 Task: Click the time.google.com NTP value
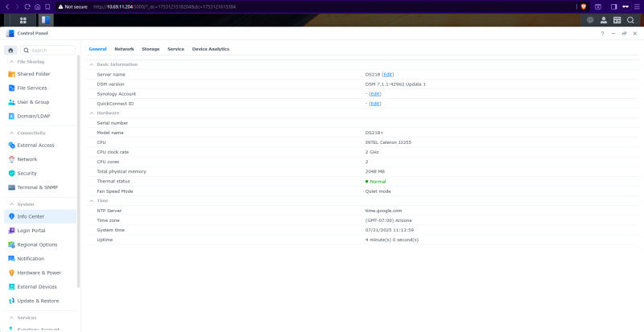tap(384, 211)
